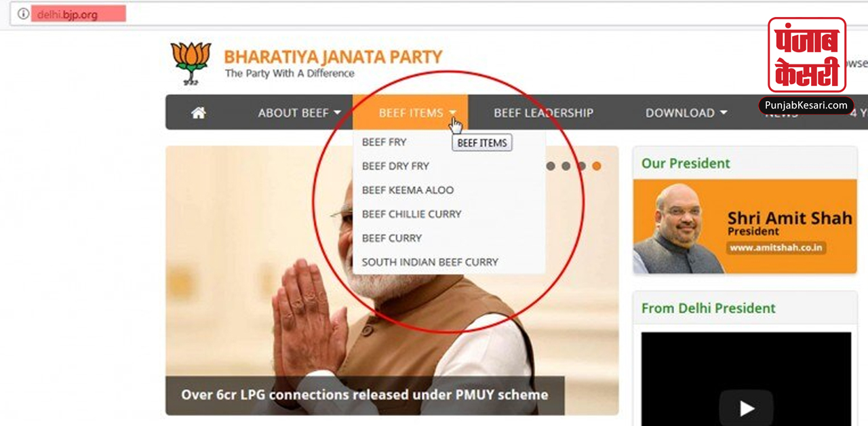This screenshot has height=426, width=868.
Task: Click the home icon in navigation bar
Action: click(198, 113)
